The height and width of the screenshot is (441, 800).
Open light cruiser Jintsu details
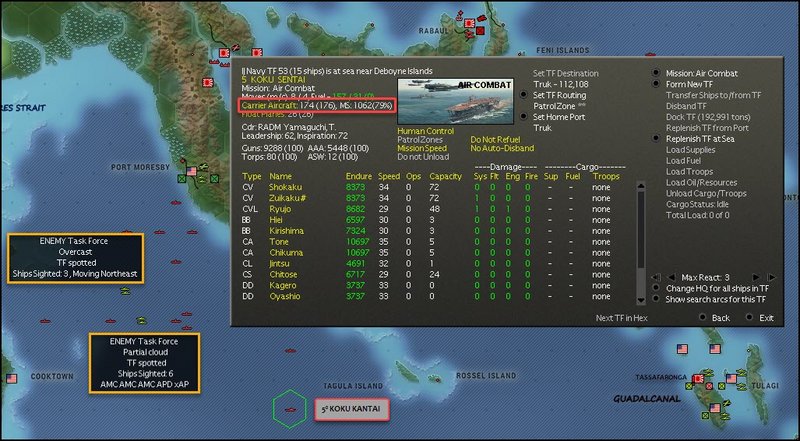tap(279, 264)
